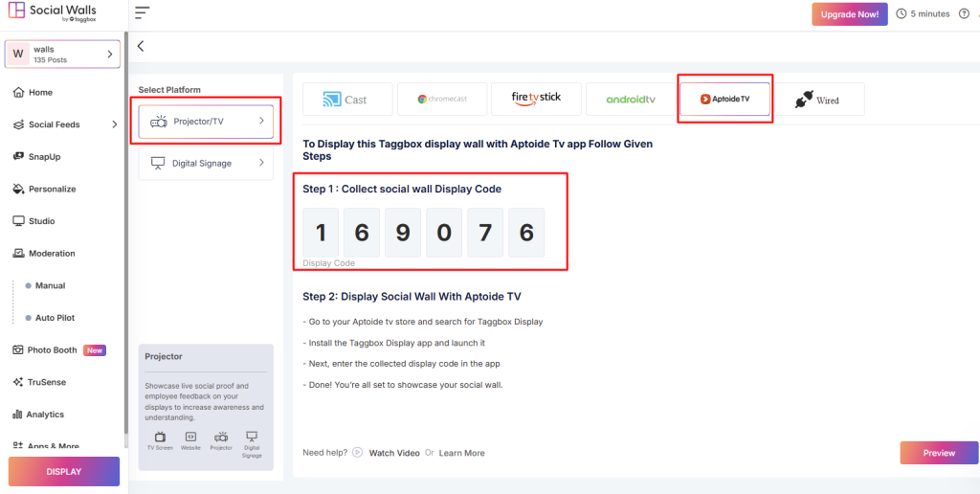Select the fire tv stick tab
This screenshot has height=494, width=980.
pyautogui.click(x=536, y=99)
